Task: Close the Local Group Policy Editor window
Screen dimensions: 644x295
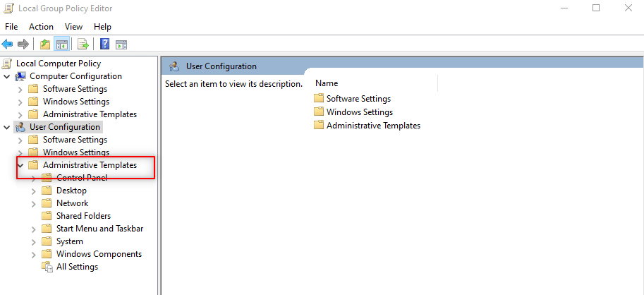Action: click(x=628, y=8)
